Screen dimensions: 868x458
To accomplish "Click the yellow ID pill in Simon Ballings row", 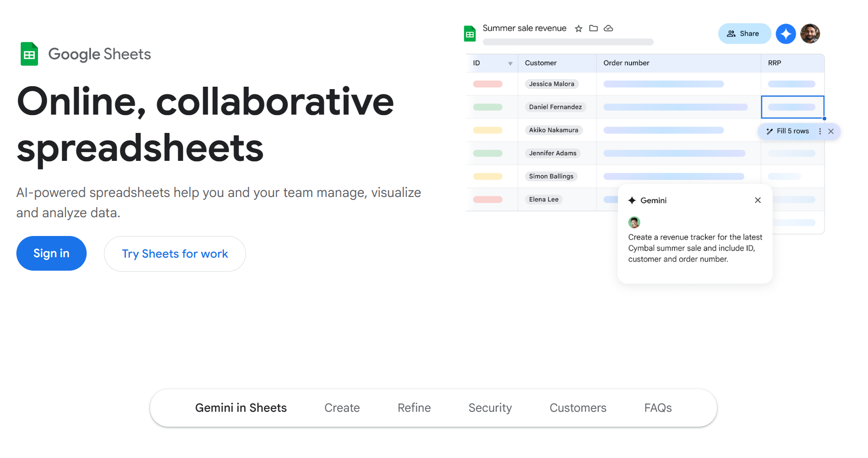I will (x=488, y=176).
